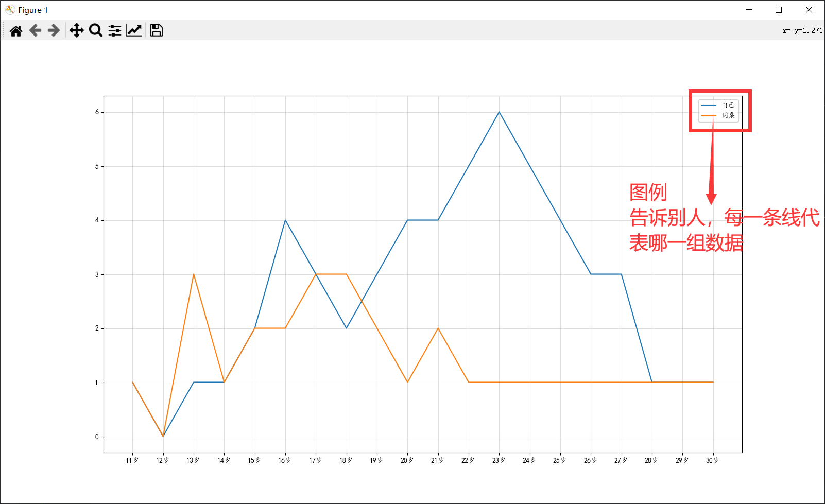Click the x-axis label '25岁'
The image size is (825, 504).
(560, 460)
